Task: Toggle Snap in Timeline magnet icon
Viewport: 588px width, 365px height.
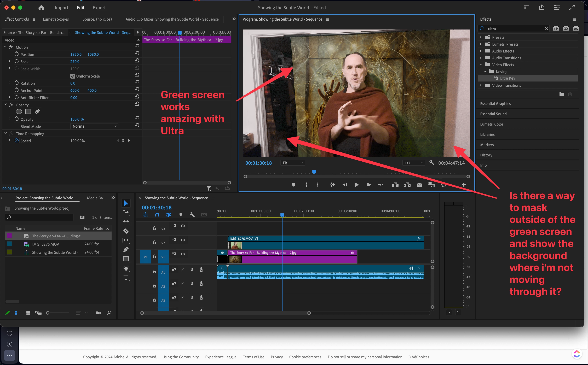Action: pyautogui.click(x=157, y=215)
